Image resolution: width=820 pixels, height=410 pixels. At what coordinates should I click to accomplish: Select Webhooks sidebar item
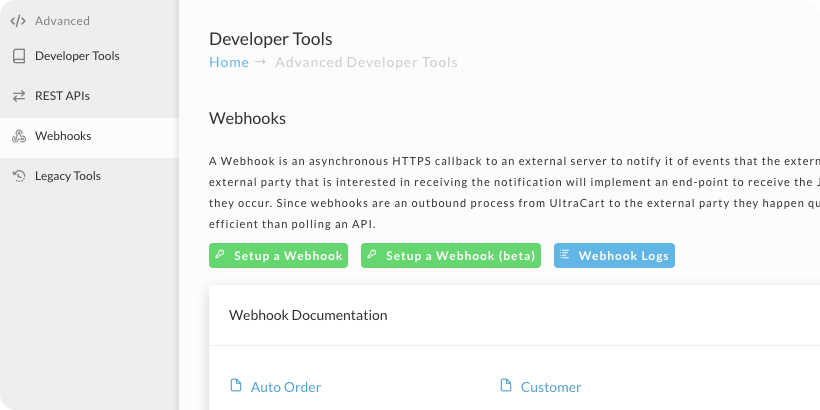point(89,138)
